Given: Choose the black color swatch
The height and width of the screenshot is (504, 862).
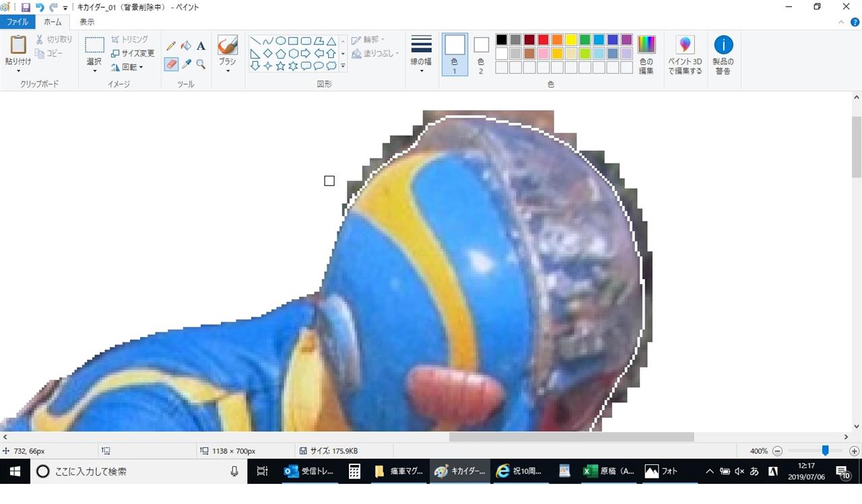Looking at the screenshot, I should pos(501,40).
